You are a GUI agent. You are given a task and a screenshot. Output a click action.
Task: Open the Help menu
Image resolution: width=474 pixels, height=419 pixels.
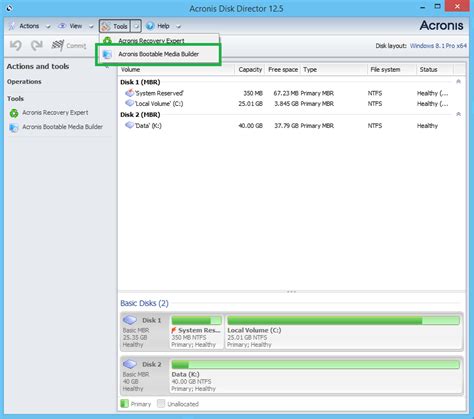163,26
